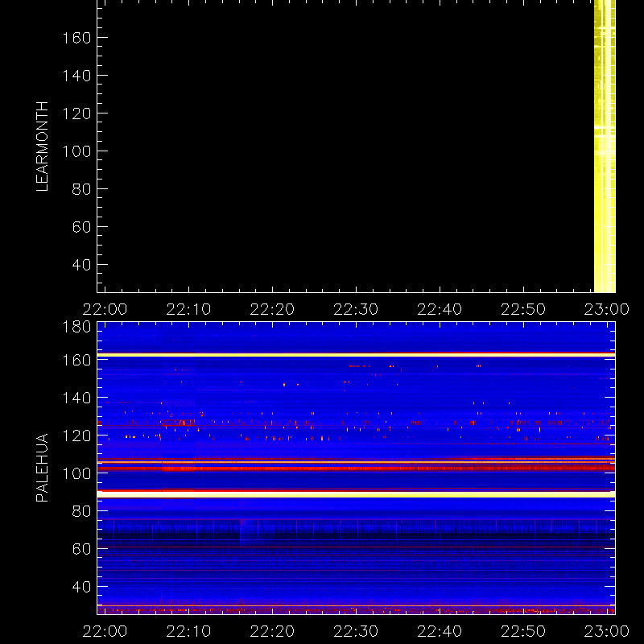This screenshot has height=644, width=644.
Task: Click Learmonth plot's 22:20 time label
Action: point(272,309)
